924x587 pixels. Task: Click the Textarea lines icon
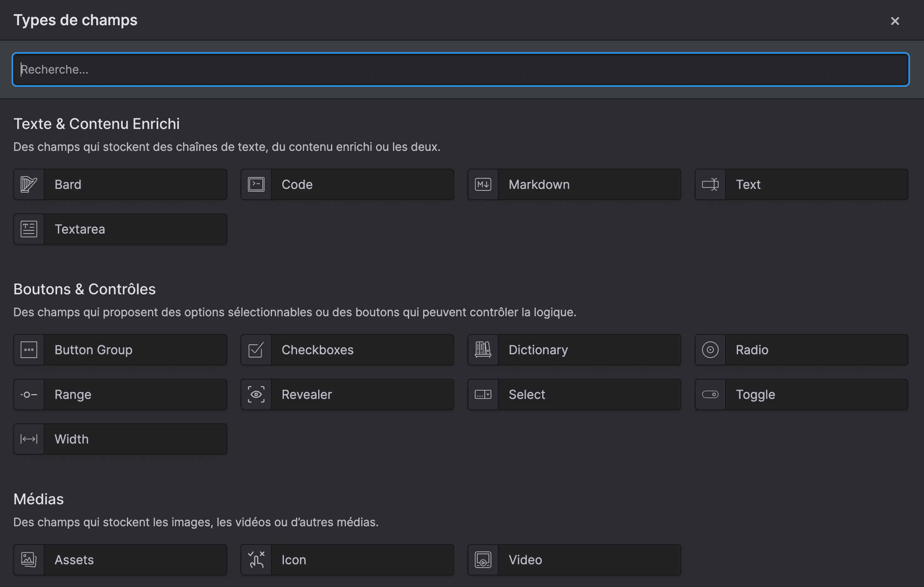coord(29,229)
